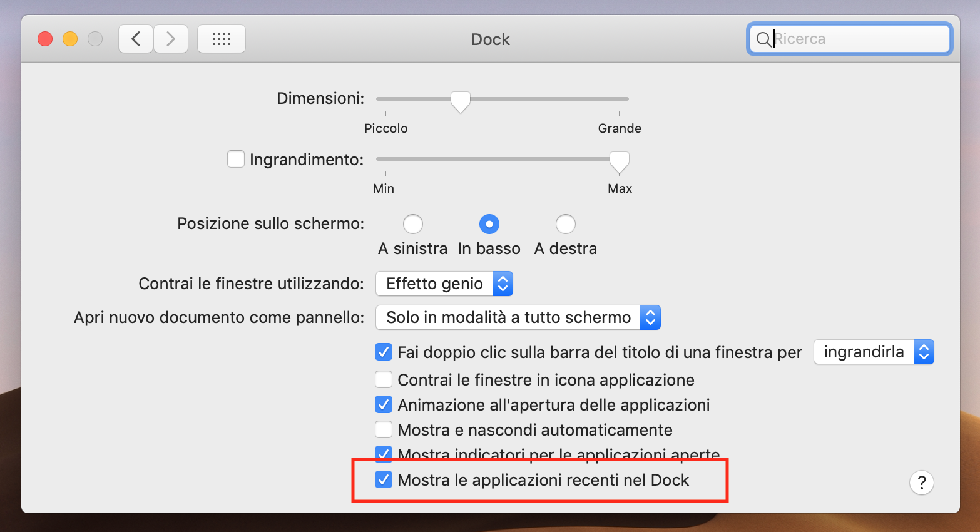The image size is (980, 532).
Task: Select the A destra radio button
Action: [x=566, y=224]
